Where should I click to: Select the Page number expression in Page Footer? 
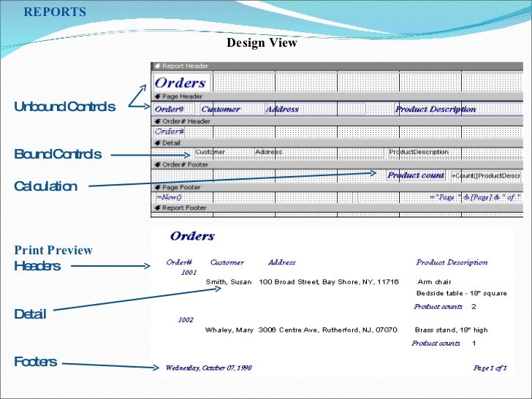click(475, 197)
